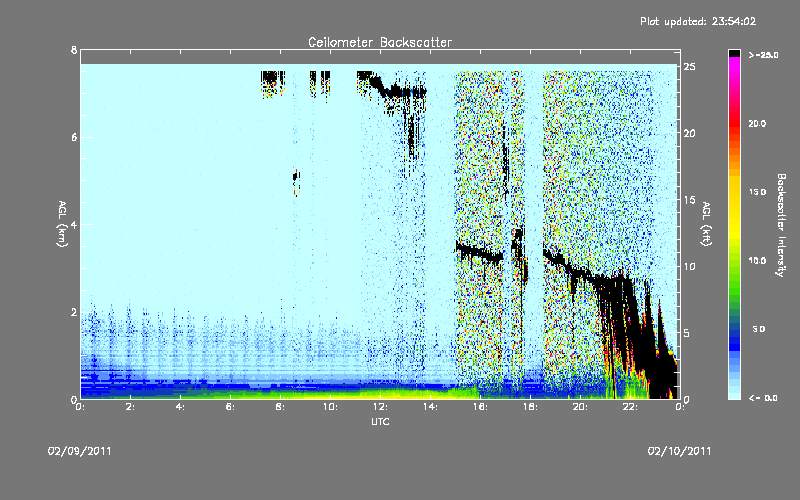This screenshot has width=800, height=500.
Task: Click the x-axis tick label '2:'
Action: (x=130, y=407)
